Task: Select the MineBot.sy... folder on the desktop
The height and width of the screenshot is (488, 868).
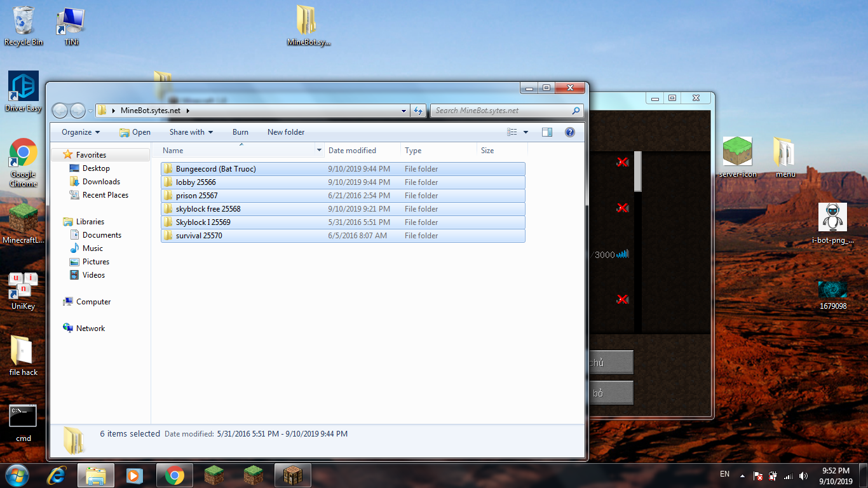Action: (x=309, y=26)
